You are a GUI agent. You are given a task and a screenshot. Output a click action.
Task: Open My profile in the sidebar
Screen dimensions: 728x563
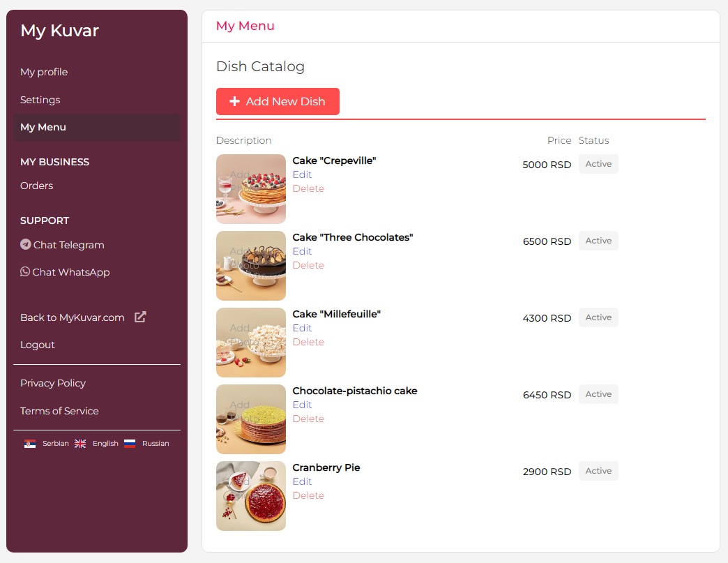44,72
